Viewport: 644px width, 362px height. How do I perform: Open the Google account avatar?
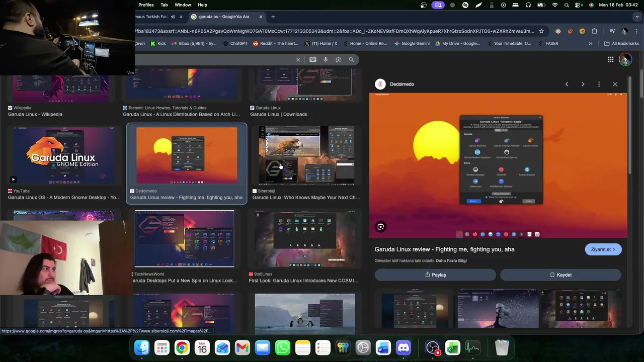click(x=625, y=59)
